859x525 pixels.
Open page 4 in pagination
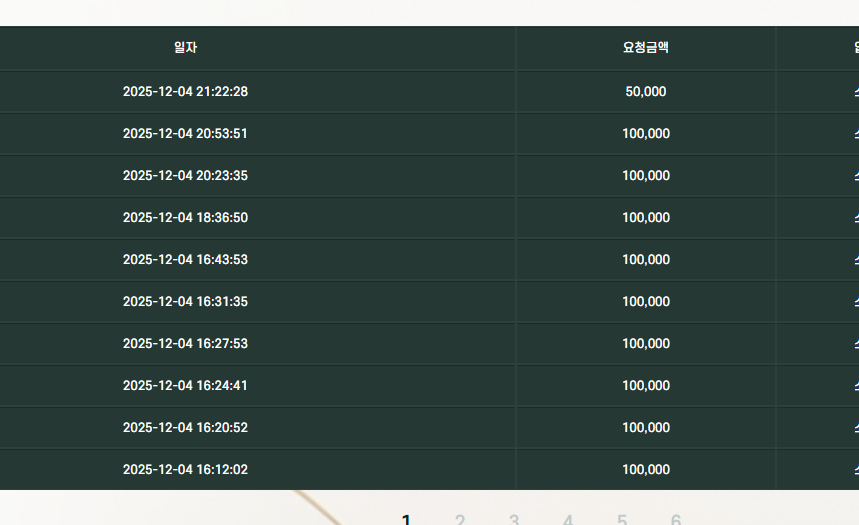[568, 519]
